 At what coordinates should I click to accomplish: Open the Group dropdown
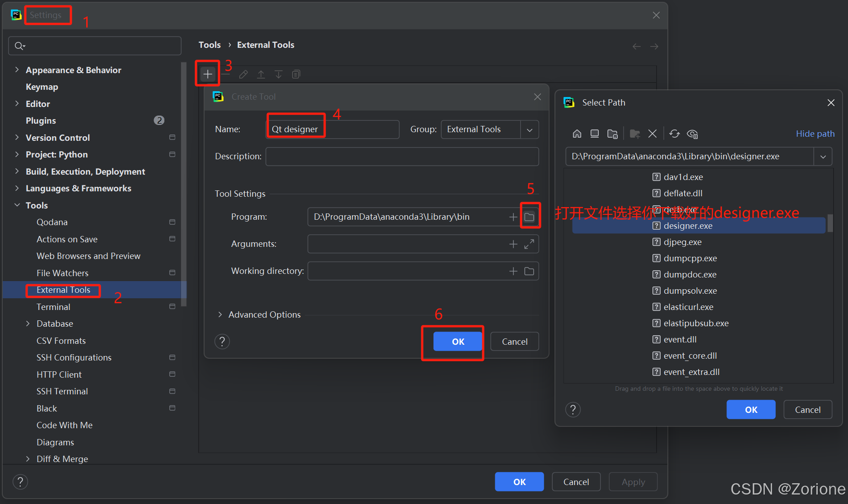(530, 129)
